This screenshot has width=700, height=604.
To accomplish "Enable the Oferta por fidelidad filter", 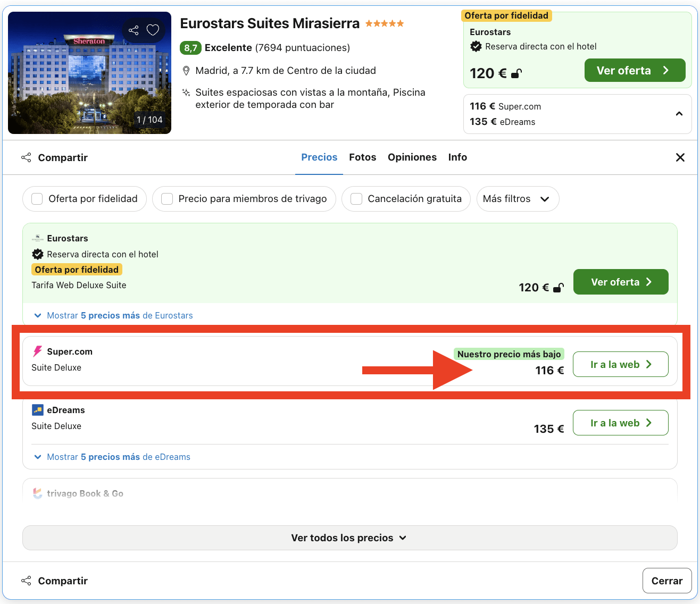I will tap(37, 199).
